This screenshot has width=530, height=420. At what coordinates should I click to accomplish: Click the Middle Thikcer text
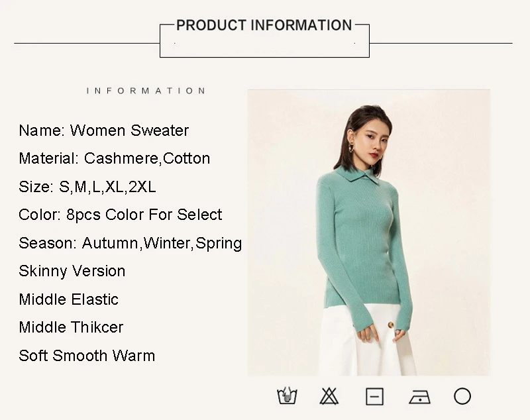point(71,327)
